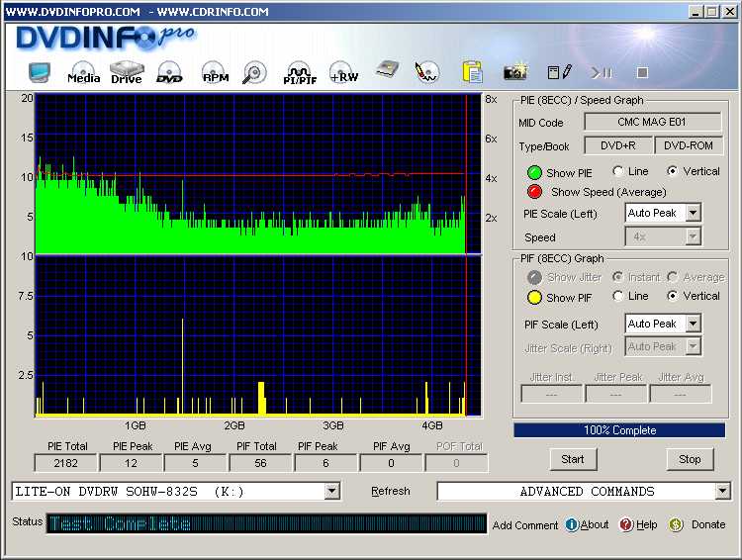742x560 pixels.
Task: Open the Drive info toolbar icon
Action: 126,73
